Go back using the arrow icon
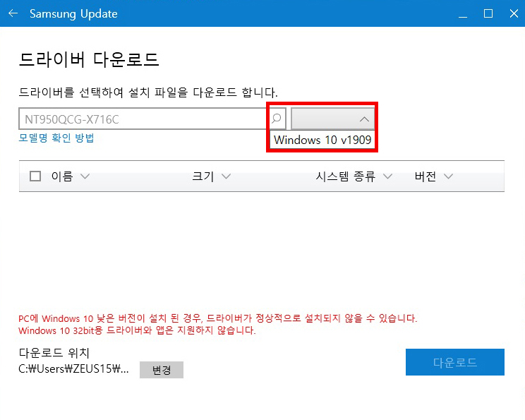The width and height of the screenshot is (525, 420). coord(13,13)
